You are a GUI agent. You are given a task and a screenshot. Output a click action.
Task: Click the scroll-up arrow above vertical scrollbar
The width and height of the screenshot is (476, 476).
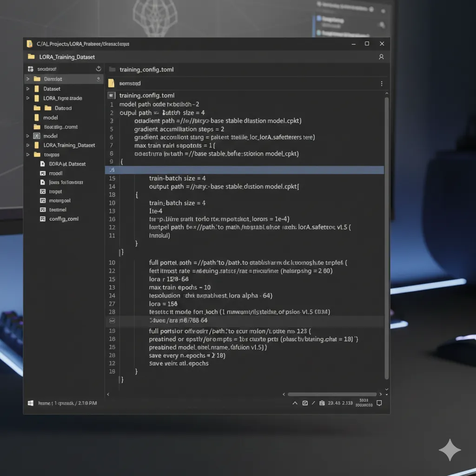(x=386, y=93)
